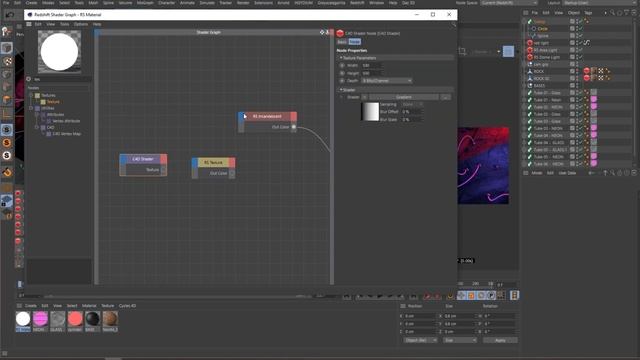
Task: Select the cube primitive icon in left toolbar
Action: [7, 48]
